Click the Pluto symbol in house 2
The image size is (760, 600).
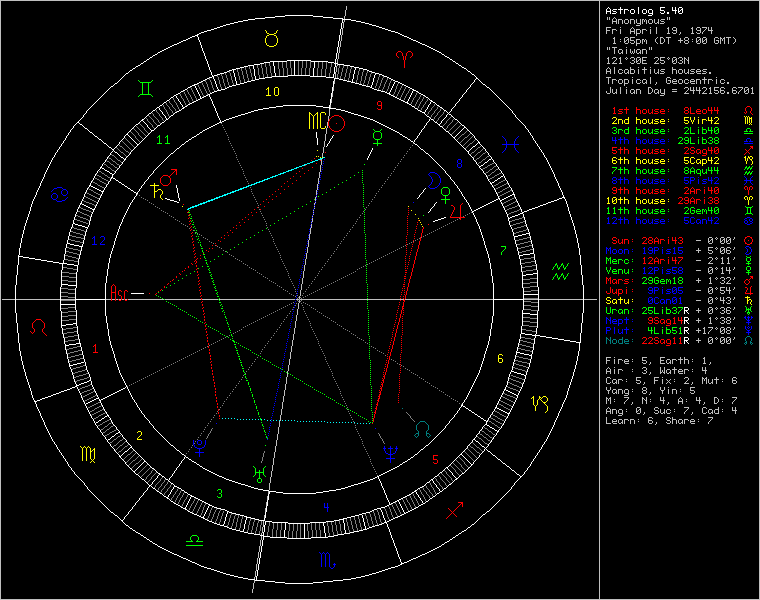200,447
